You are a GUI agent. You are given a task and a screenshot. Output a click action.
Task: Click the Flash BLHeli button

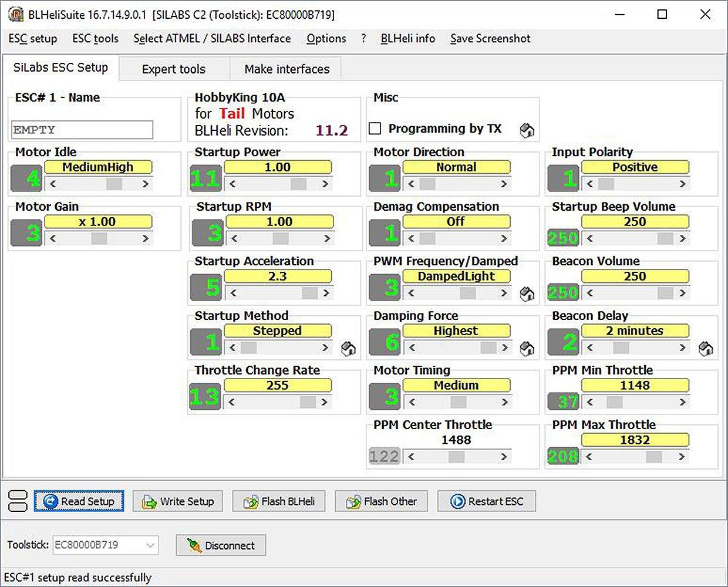point(279,501)
